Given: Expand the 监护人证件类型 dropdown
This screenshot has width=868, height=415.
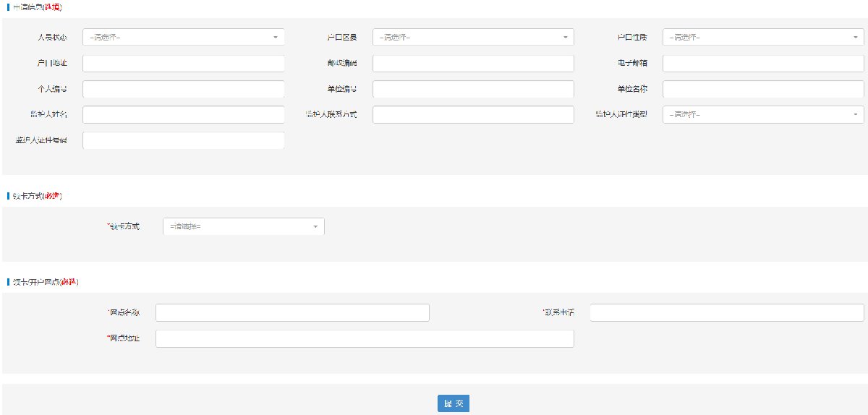Looking at the screenshot, I should pyautogui.click(x=763, y=115).
